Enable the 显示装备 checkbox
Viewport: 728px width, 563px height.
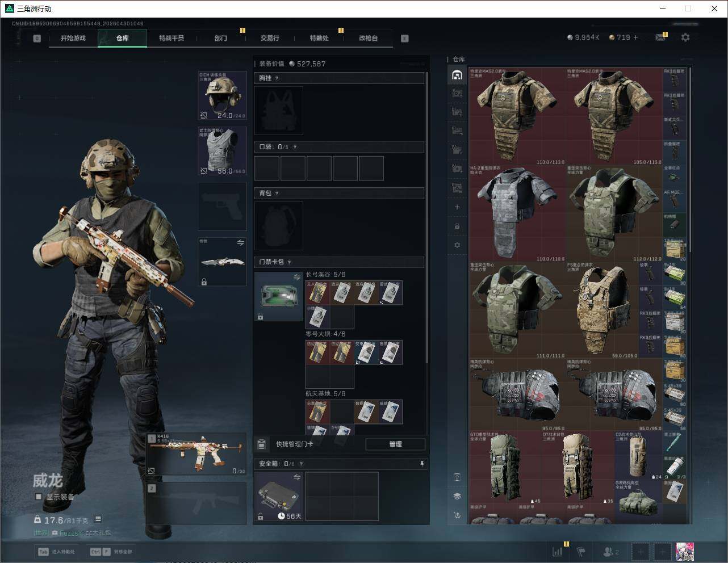[39, 497]
